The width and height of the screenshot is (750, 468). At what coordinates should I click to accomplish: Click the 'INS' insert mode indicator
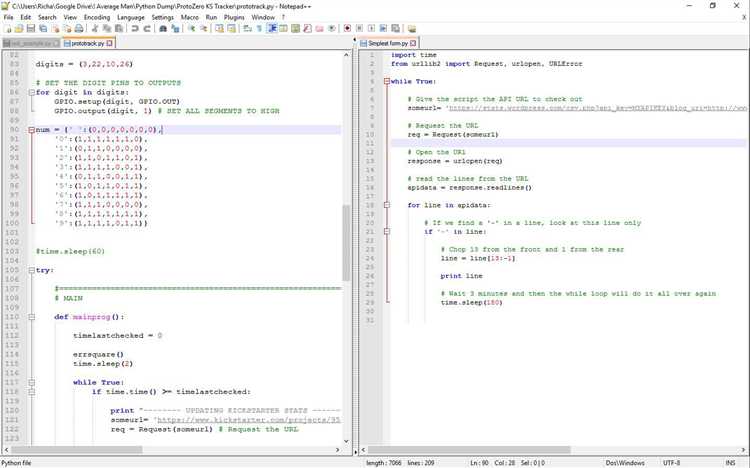(730, 463)
